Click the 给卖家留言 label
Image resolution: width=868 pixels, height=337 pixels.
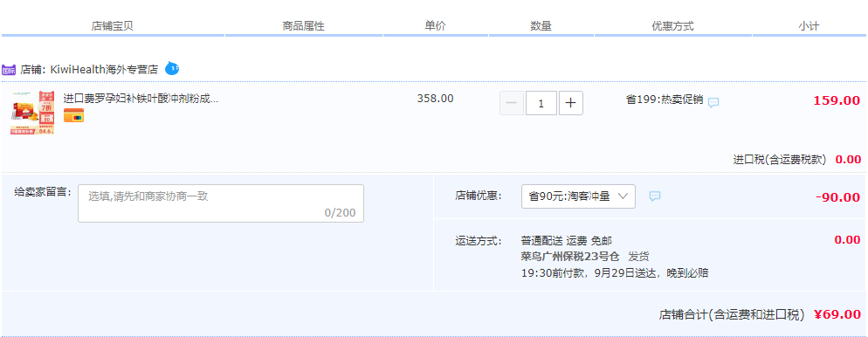[x=43, y=193]
